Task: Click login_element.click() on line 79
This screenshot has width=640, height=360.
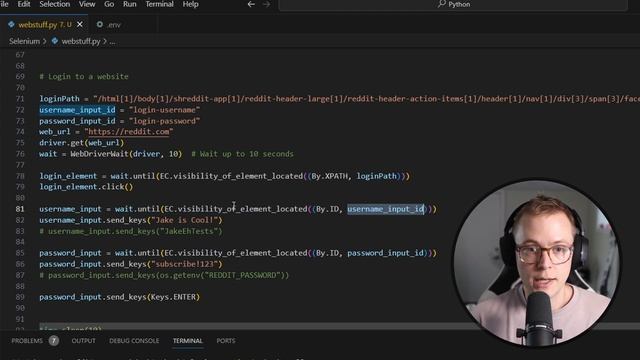Action: click(x=86, y=187)
